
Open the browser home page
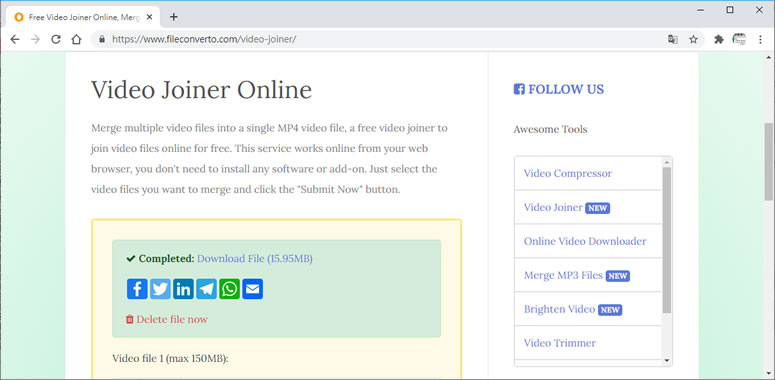[76, 40]
